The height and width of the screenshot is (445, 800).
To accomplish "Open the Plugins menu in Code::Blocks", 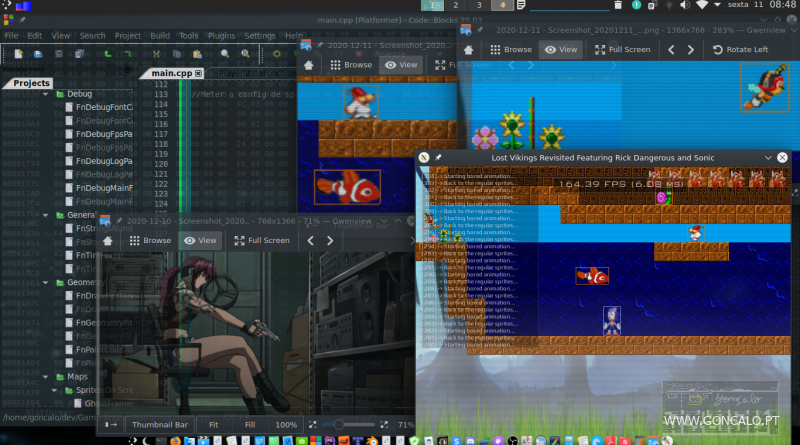I will [x=221, y=36].
